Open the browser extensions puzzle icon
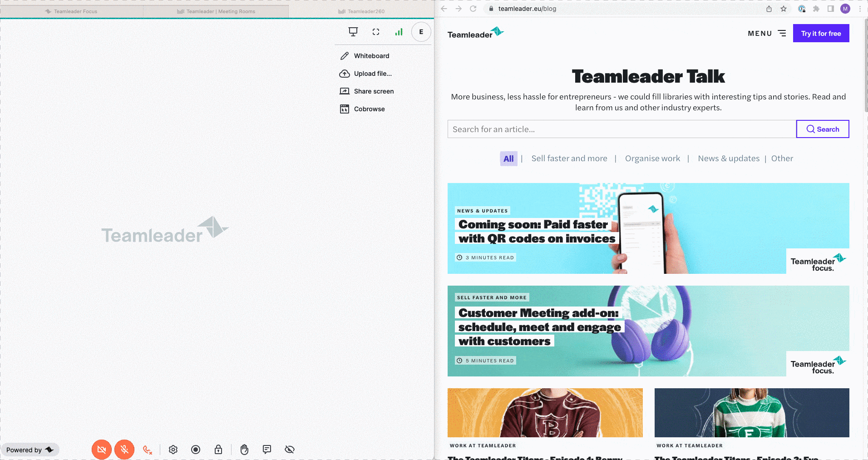Viewport: 868px width, 460px height. [x=816, y=9]
